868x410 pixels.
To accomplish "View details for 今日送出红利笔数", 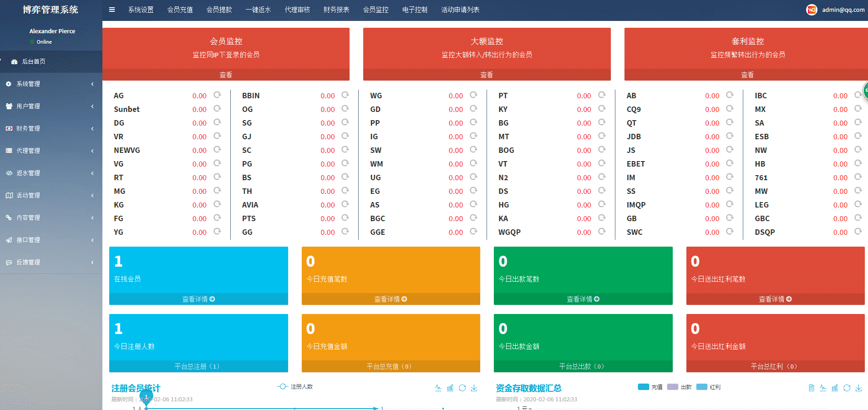I will pyautogui.click(x=775, y=299).
